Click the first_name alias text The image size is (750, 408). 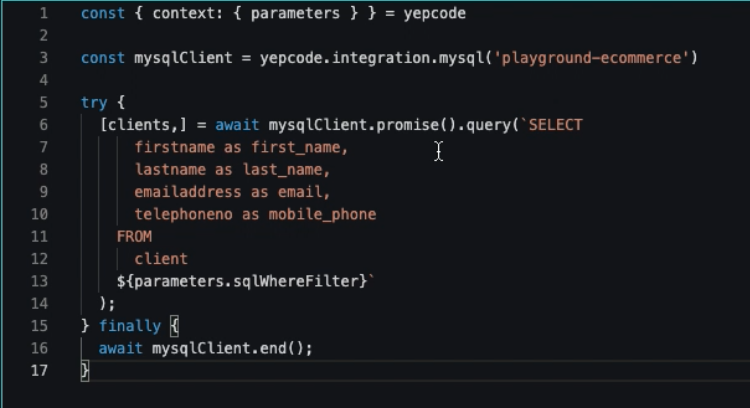(x=299, y=147)
